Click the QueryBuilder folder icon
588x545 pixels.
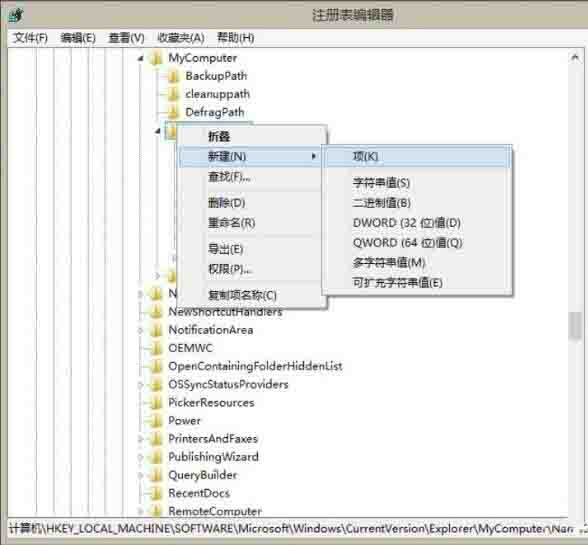[156, 475]
